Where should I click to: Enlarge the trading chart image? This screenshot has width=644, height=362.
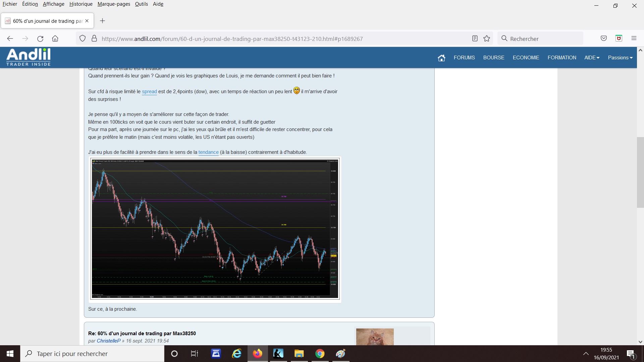[x=215, y=229]
